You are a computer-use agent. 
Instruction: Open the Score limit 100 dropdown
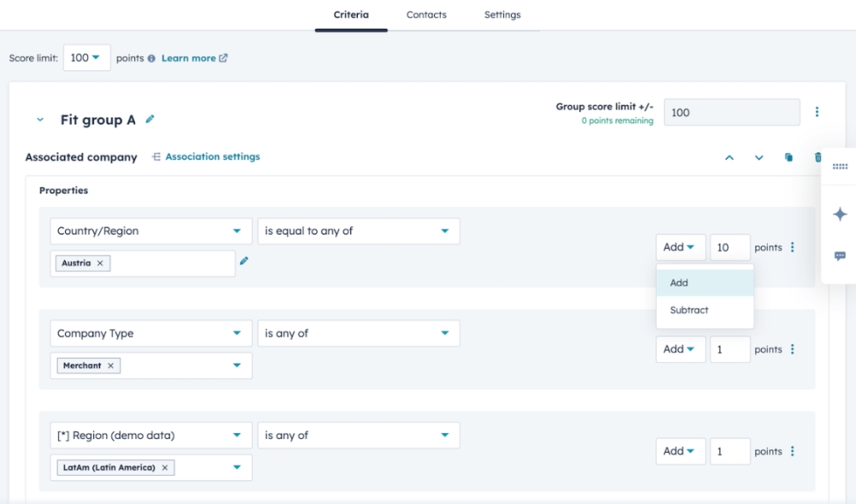(85, 58)
